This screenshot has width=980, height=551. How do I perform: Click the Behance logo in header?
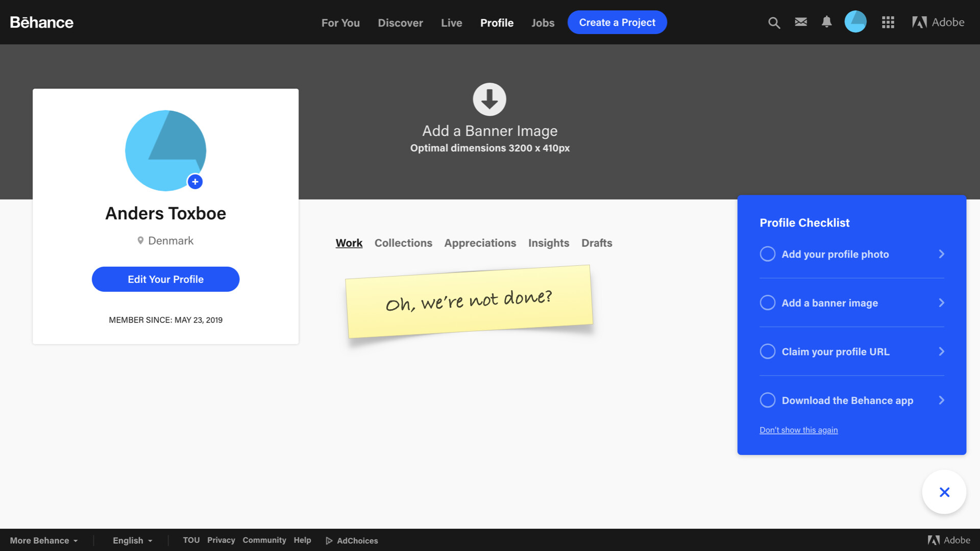tap(42, 22)
